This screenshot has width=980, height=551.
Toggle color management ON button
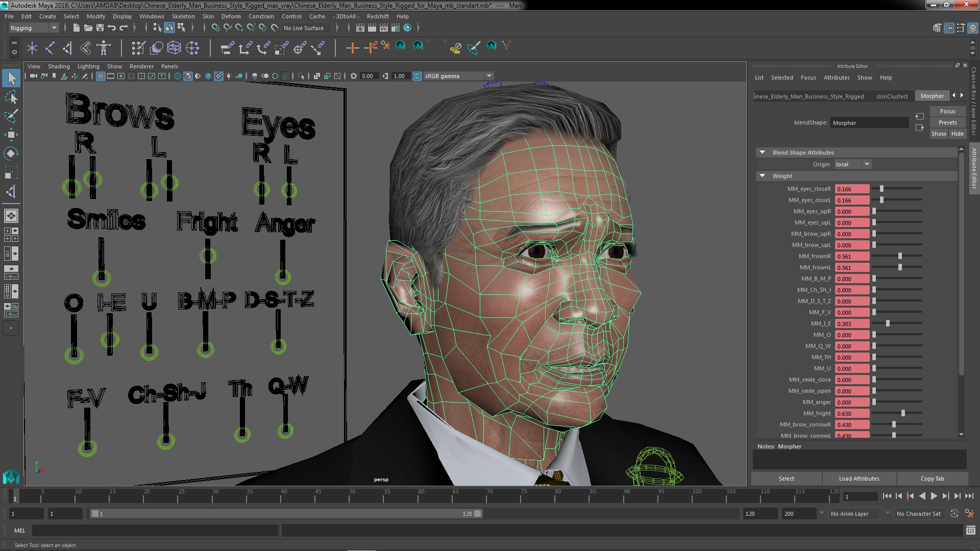pos(417,76)
